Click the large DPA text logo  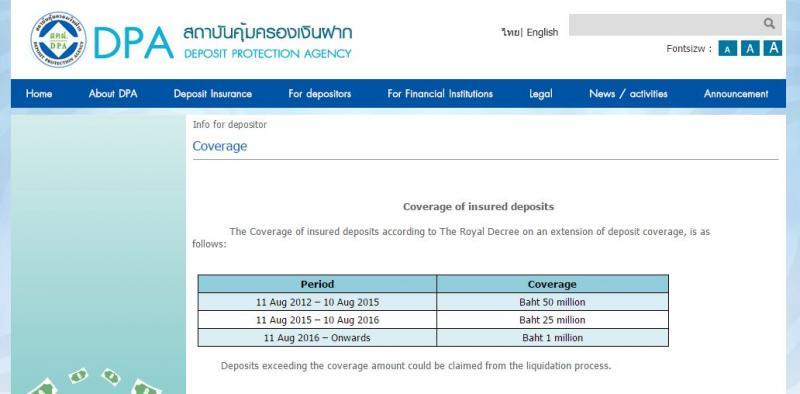pyautogui.click(x=133, y=43)
